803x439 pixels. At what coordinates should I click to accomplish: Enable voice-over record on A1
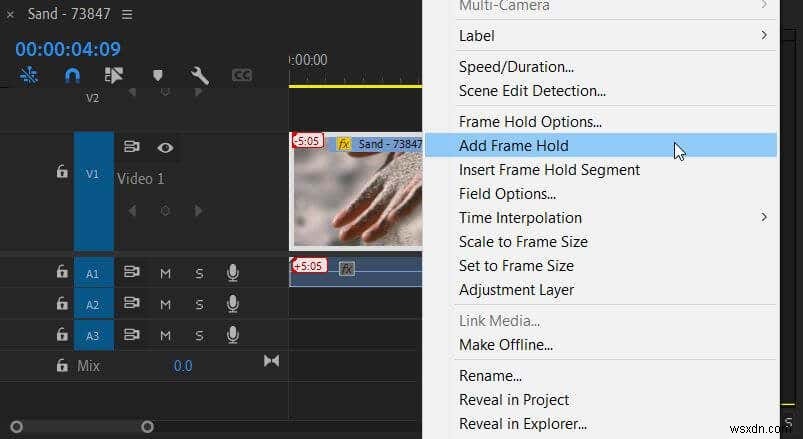tap(233, 273)
